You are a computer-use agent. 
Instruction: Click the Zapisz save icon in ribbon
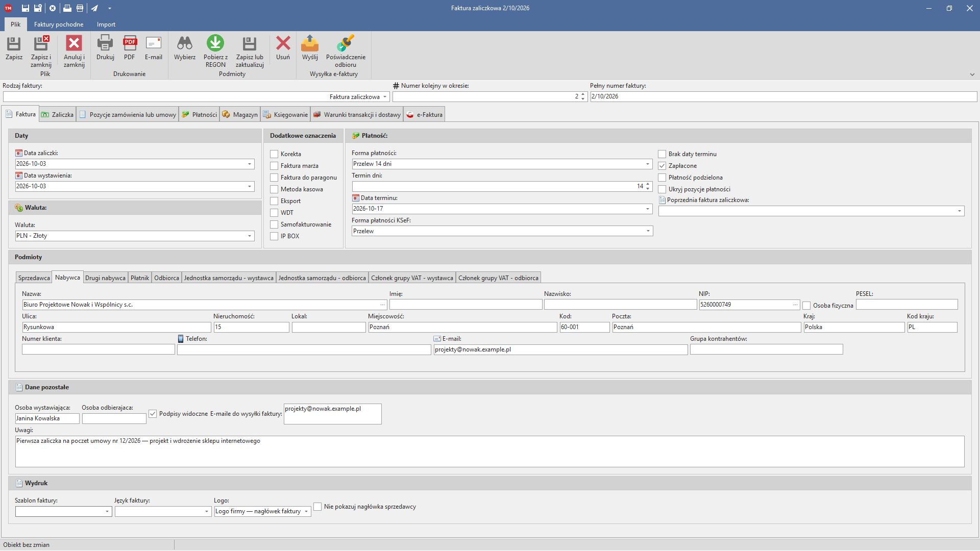(14, 44)
